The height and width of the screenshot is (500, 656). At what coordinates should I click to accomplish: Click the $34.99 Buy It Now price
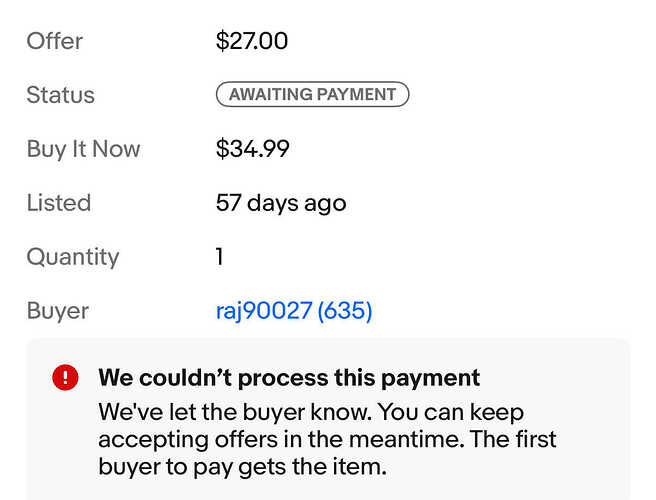coord(252,149)
